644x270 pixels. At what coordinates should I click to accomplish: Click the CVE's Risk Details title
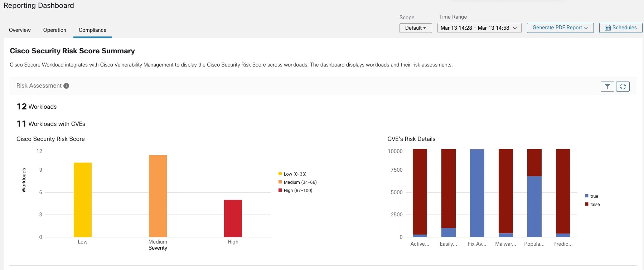(411, 139)
